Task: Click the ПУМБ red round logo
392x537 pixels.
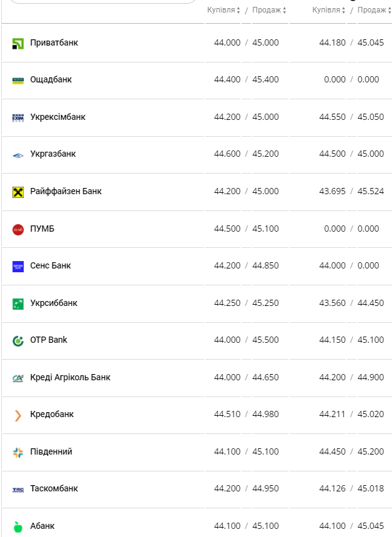Action: coord(17,229)
